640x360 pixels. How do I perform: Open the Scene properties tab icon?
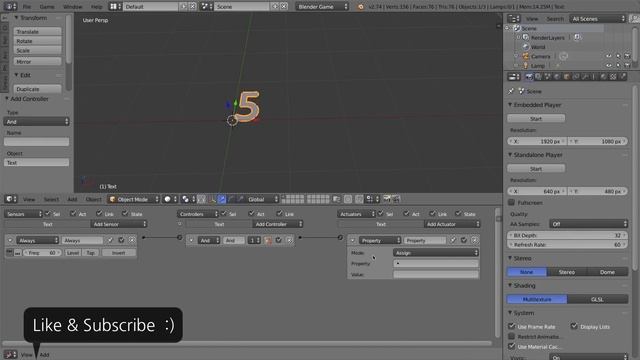pyautogui.click(x=548, y=77)
